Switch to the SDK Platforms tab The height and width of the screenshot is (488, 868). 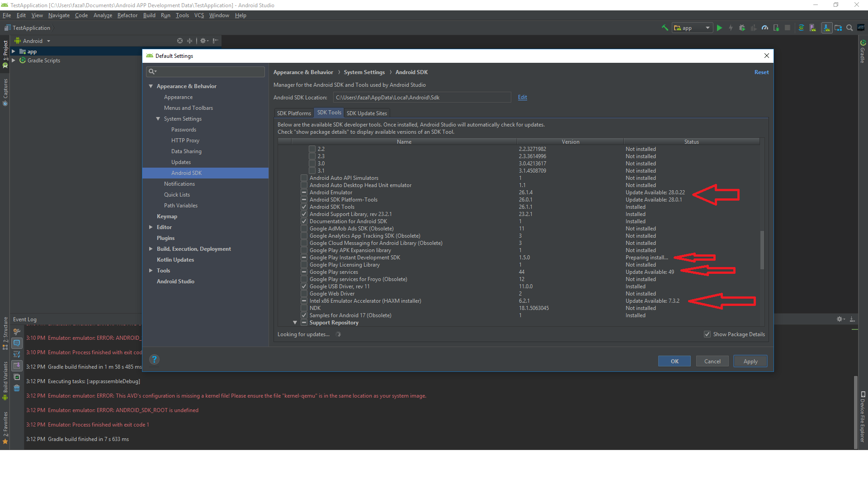(294, 113)
